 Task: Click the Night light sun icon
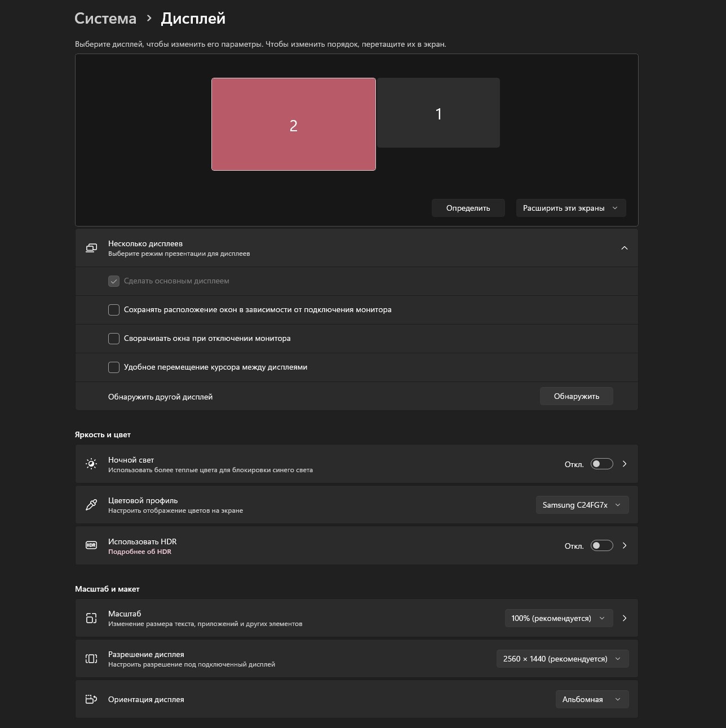pos(91,464)
